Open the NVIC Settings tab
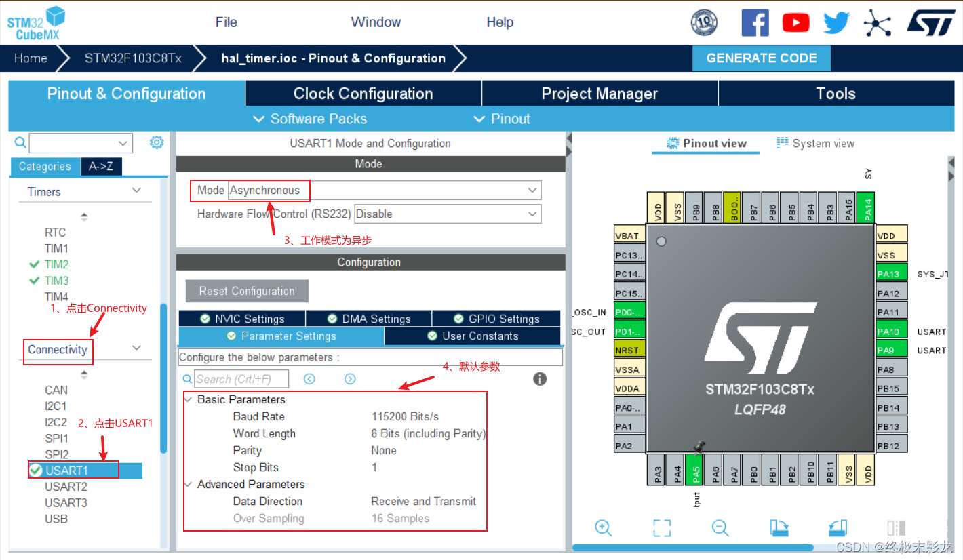Screen dimensions: 963x560 click(x=242, y=319)
